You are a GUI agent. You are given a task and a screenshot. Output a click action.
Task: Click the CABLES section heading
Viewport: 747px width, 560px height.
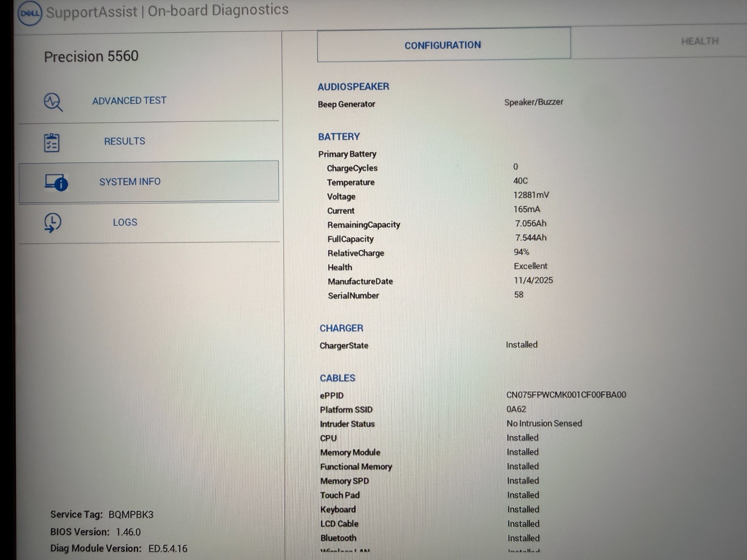(x=338, y=378)
